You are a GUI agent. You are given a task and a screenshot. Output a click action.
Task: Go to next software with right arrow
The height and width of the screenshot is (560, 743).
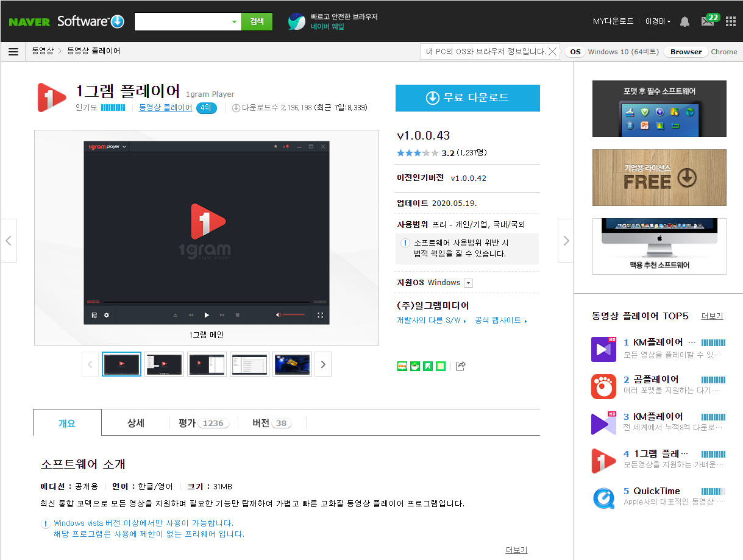point(566,241)
